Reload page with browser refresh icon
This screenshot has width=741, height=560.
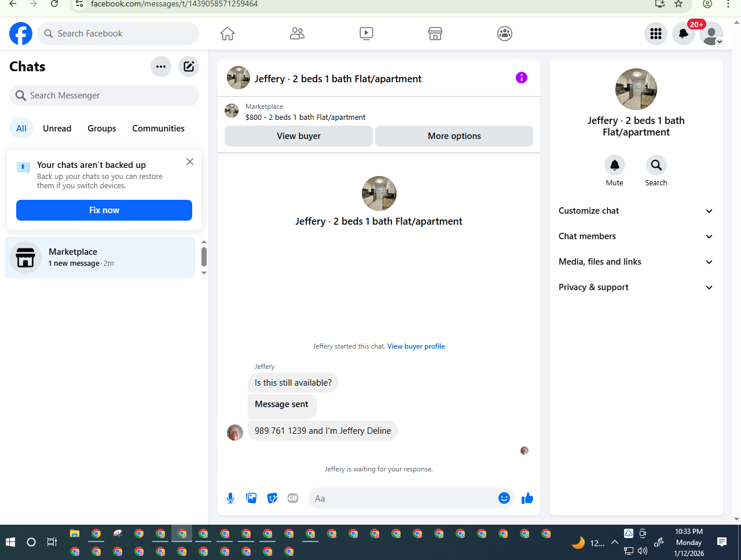[x=54, y=3]
